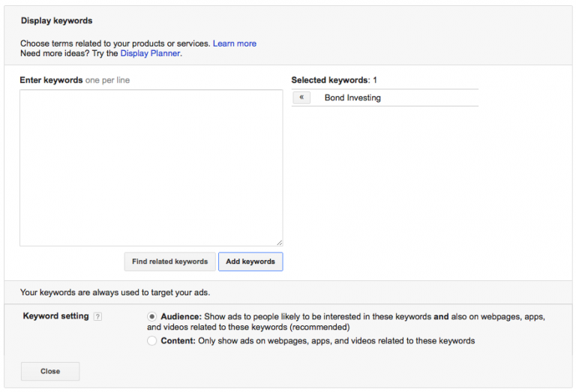Click the Keyword setting label text

point(56,316)
